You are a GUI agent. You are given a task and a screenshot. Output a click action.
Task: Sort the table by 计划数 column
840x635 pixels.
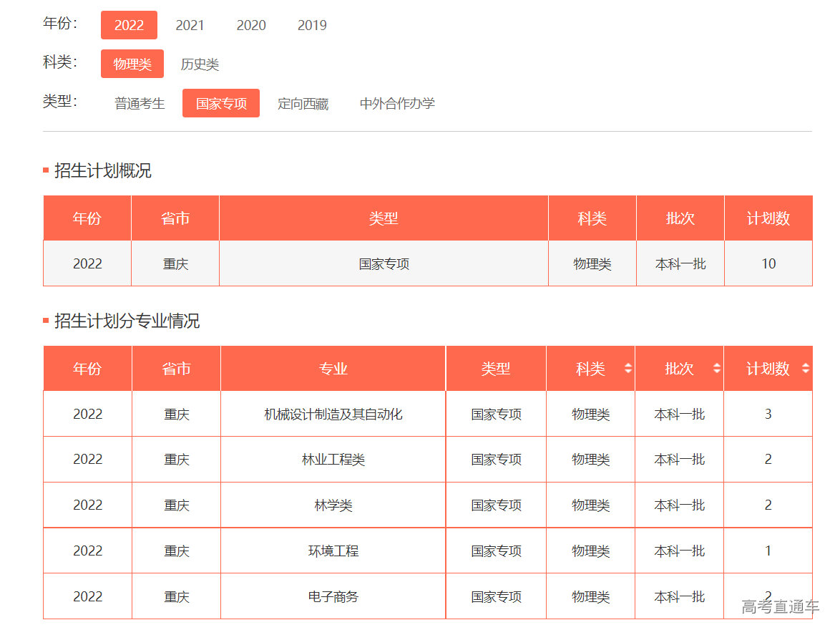pyautogui.click(x=768, y=368)
